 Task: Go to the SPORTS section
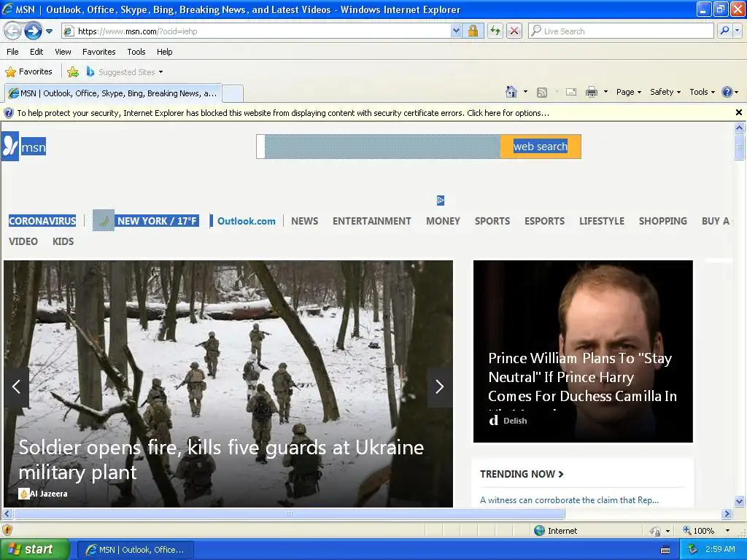pos(492,221)
